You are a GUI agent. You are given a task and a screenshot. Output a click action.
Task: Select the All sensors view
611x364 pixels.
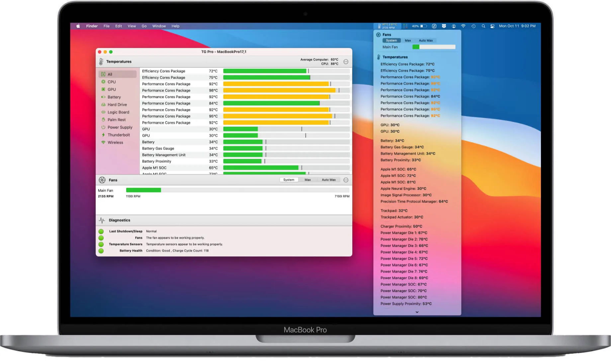point(110,74)
